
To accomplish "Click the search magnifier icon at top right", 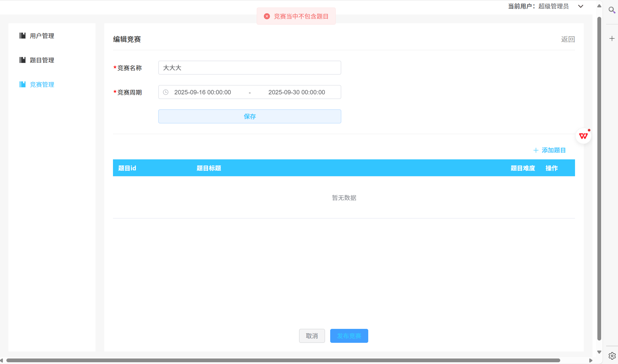I will pyautogui.click(x=612, y=10).
